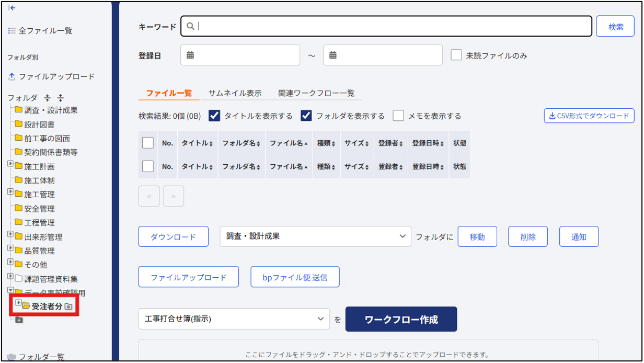Viewport: 644px width, 363px height.
Task: Open フォルダ一覧 at sidebar bottom
Action: pyautogui.click(x=37, y=357)
